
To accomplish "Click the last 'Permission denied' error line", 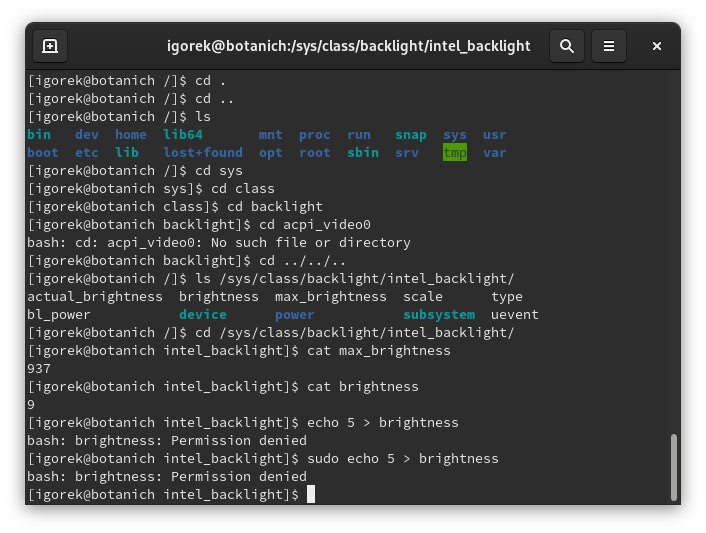I will tap(167, 477).
